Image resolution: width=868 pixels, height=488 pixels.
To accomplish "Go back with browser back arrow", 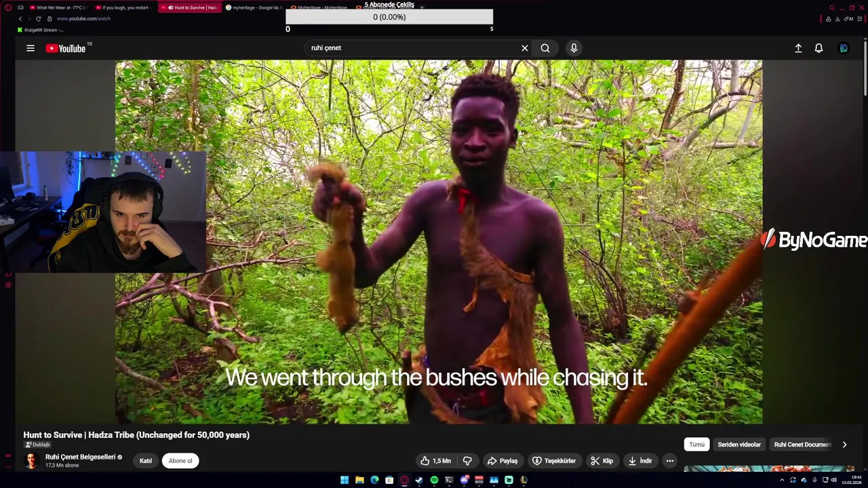I will [x=20, y=19].
